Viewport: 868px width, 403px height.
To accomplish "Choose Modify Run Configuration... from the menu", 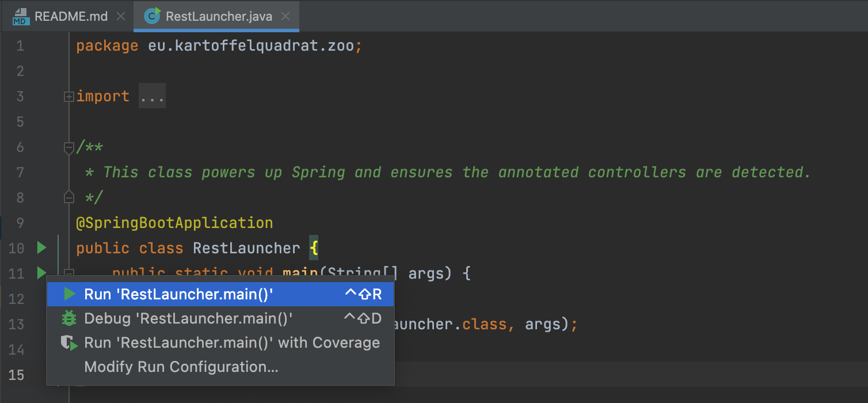I will click(181, 367).
